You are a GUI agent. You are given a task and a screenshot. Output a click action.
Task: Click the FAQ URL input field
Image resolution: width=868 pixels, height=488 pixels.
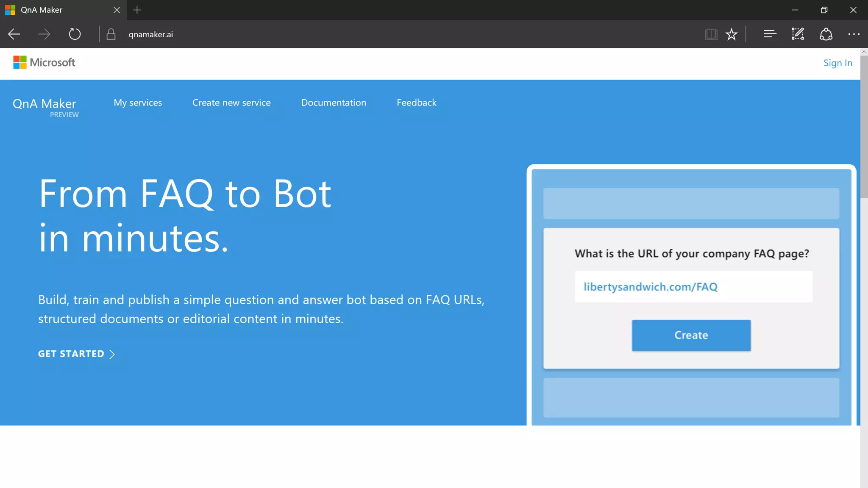tap(693, 287)
